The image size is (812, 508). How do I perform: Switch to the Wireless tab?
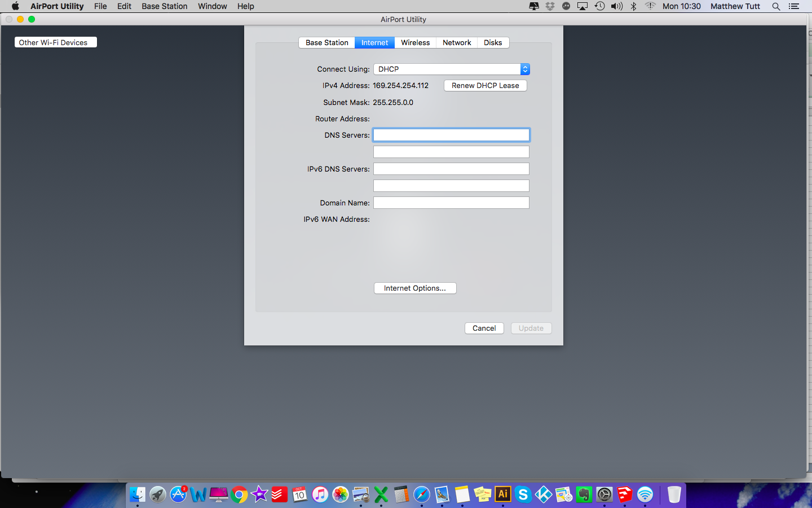click(x=416, y=43)
